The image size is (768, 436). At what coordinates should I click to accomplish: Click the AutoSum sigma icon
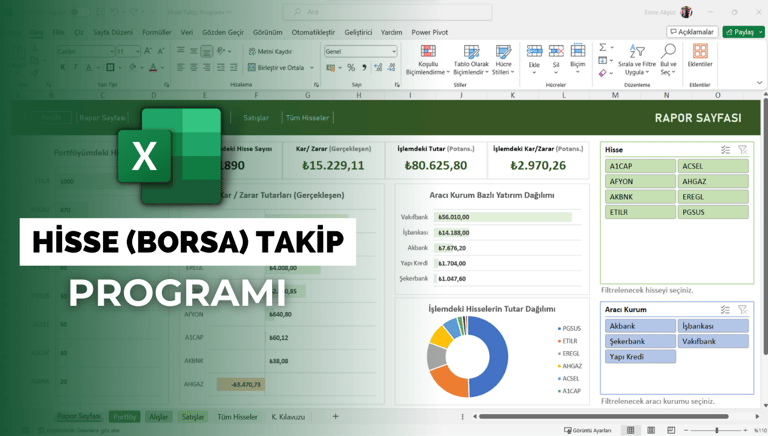603,47
